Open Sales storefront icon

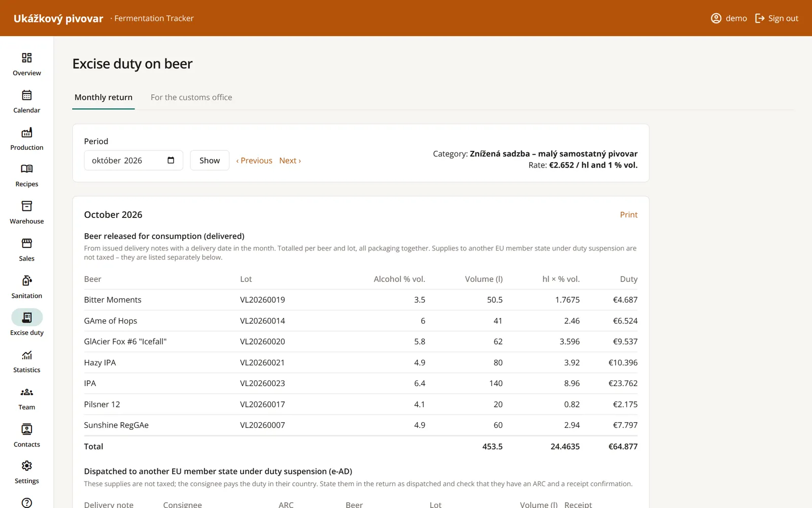(x=27, y=243)
